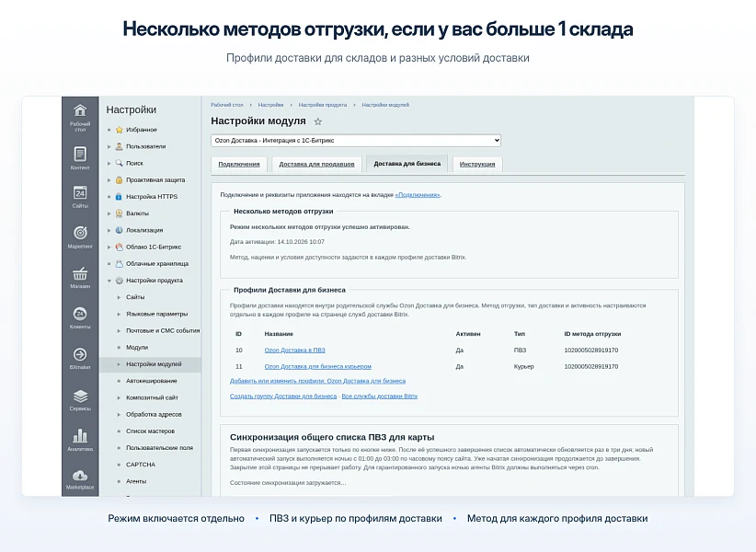Click the Облако 1С-Битрикс icon
Image resolution: width=756 pixels, height=552 pixels.
[119, 247]
